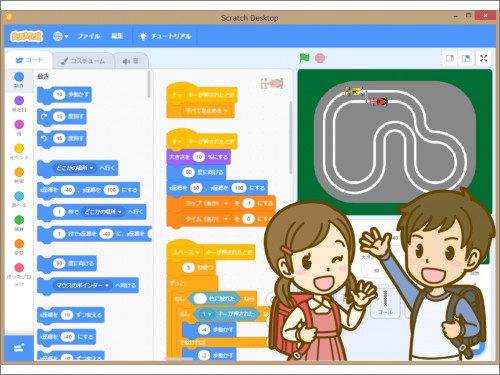Screen dimensions: 500x375
Task: Select the pink My Blocks category
Action: (x=19, y=267)
